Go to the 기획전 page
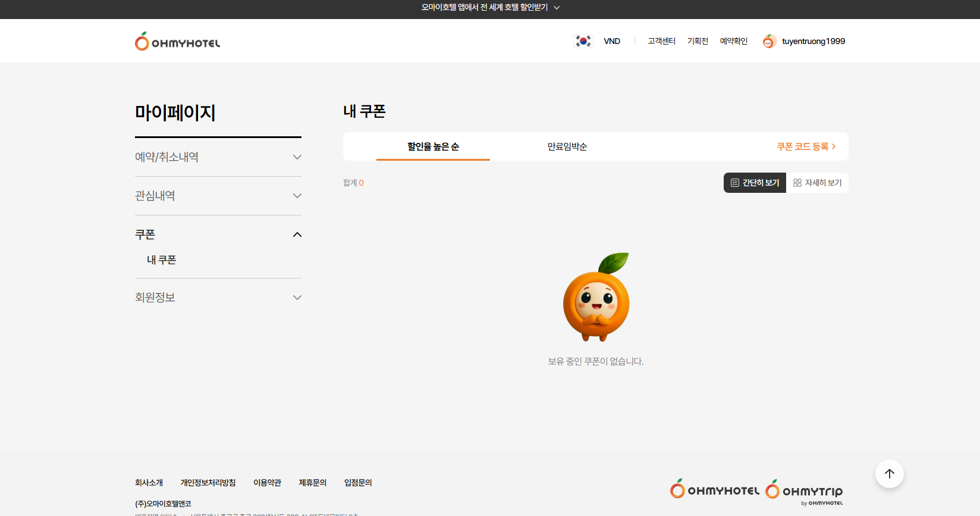This screenshot has width=980, height=516. pyautogui.click(x=698, y=41)
